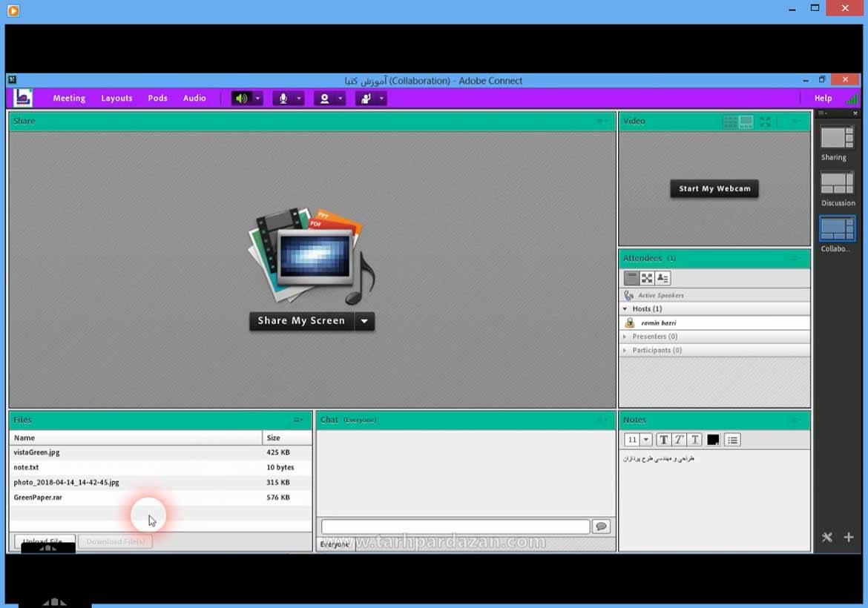Switch Attendees pod to breakout room view

[x=647, y=278]
